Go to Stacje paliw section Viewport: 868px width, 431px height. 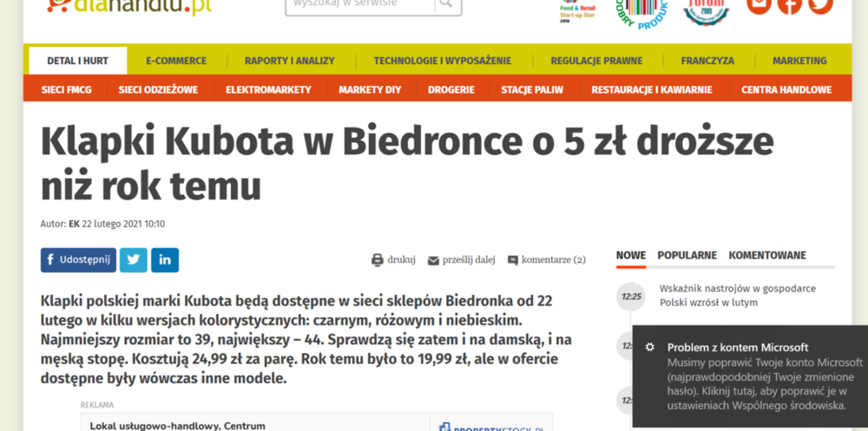532,89
